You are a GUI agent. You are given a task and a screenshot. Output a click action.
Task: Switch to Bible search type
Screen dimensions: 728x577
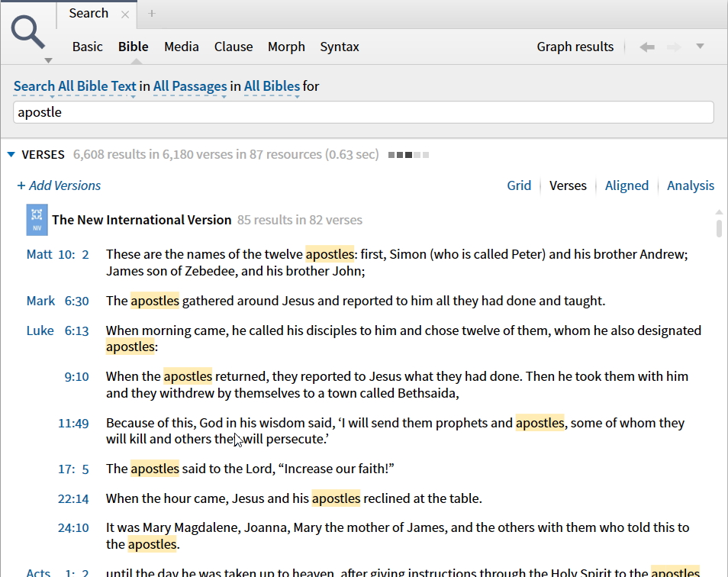click(x=134, y=47)
